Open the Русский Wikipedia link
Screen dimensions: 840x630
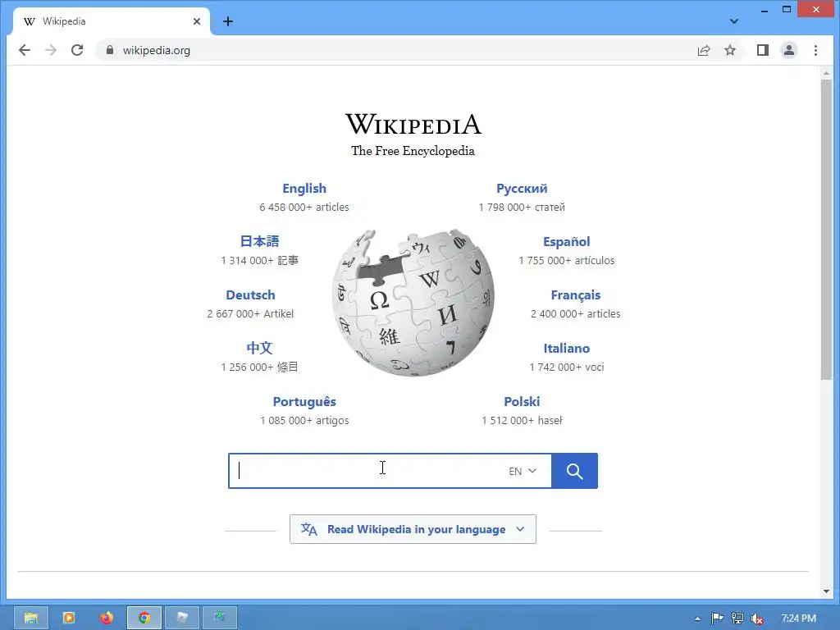pyautogui.click(x=522, y=189)
